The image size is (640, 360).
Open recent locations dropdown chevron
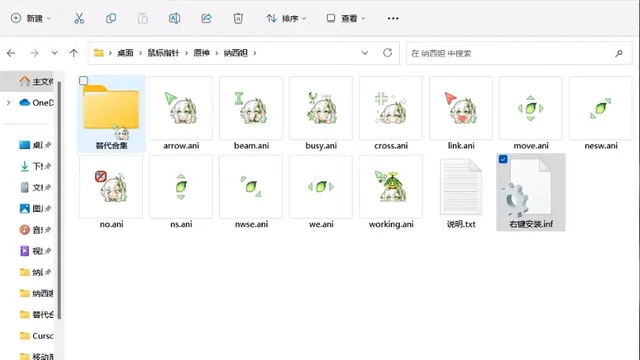tap(54, 53)
